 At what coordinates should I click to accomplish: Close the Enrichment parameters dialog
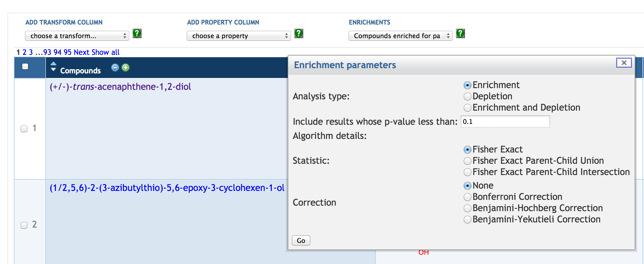click(x=624, y=63)
